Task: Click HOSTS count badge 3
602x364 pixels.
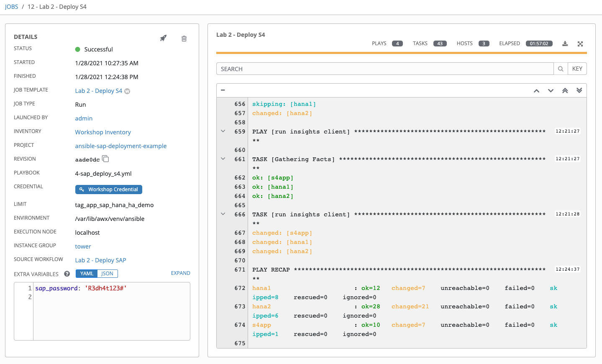Action: (484, 44)
